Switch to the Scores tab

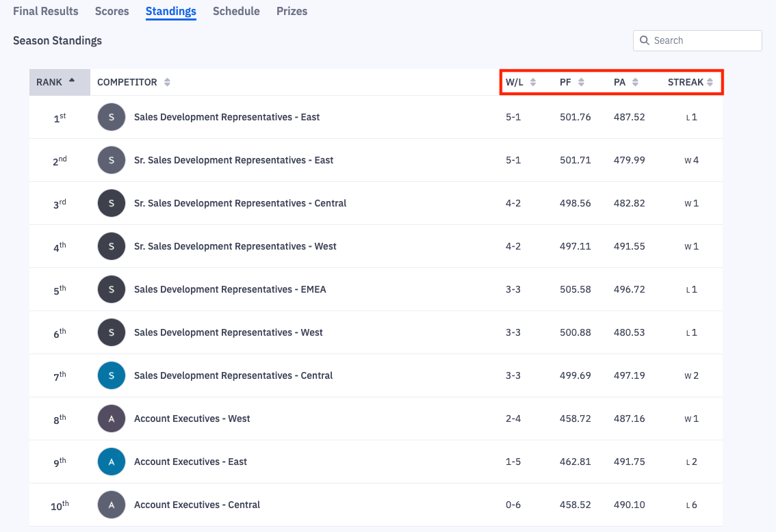(x=112, y=11)
